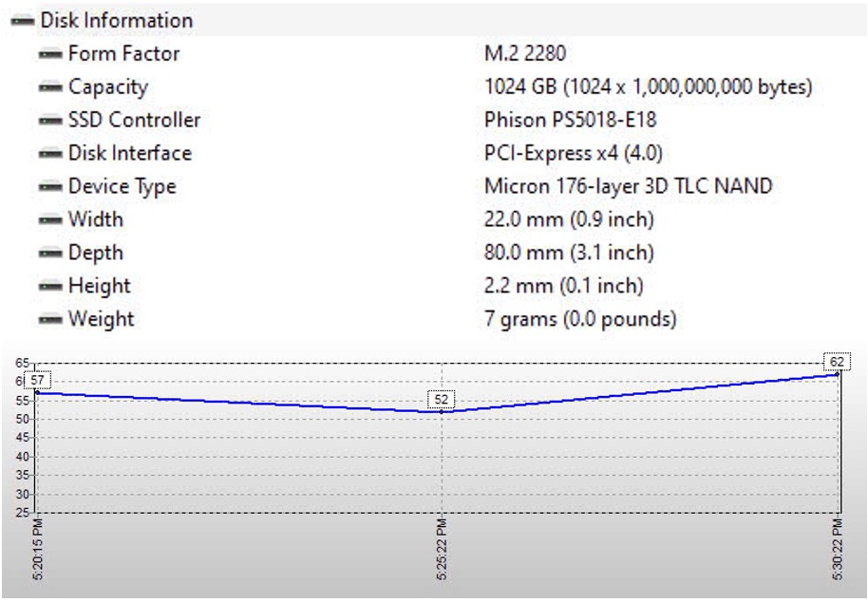Click the Phison PS5018-E18 controller value
This screenshot has width=868, height=602.
coord(570,121)
